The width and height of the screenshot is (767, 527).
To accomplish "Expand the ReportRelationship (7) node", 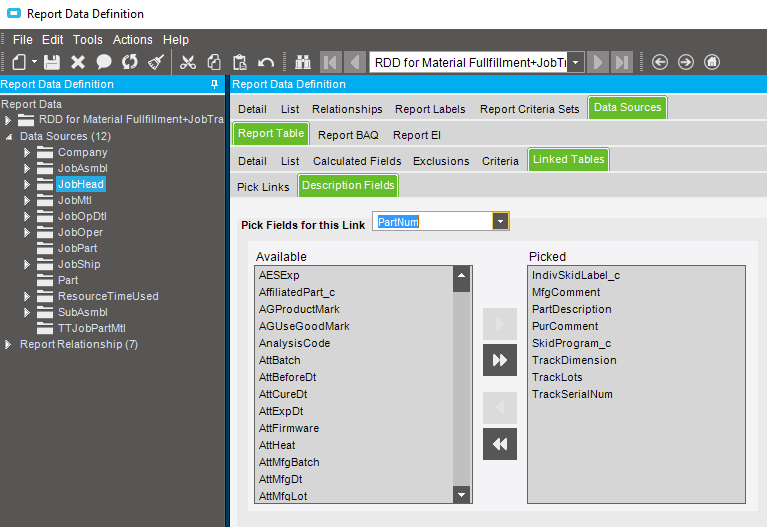I will click(8, 344).
